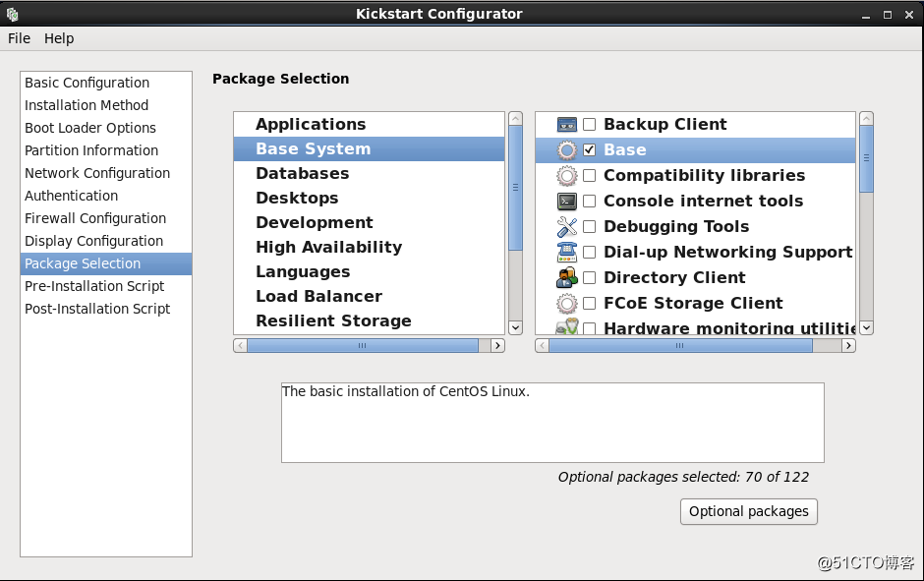Click the Directory Client icon
Image resolution: width=924 pixels, height=581 pixels.
click(x=567, y=277)
